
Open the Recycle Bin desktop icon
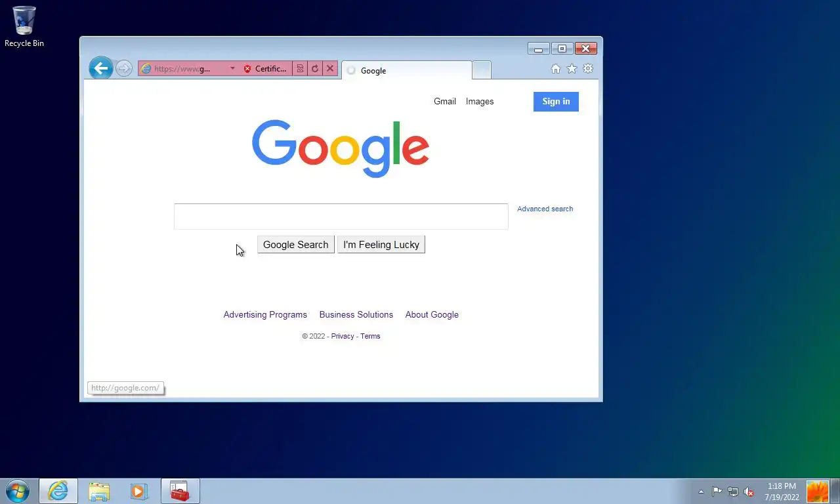[24, 27]
